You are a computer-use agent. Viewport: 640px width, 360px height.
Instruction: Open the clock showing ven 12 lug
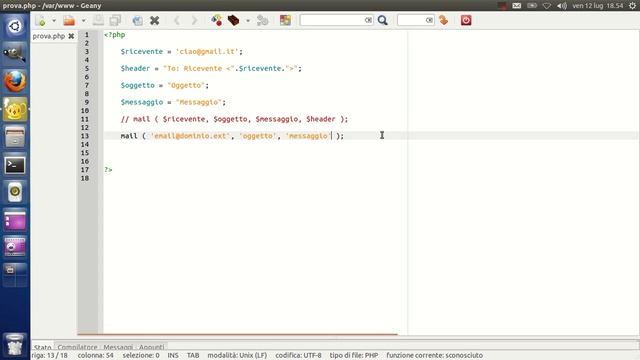pos(598,6)
